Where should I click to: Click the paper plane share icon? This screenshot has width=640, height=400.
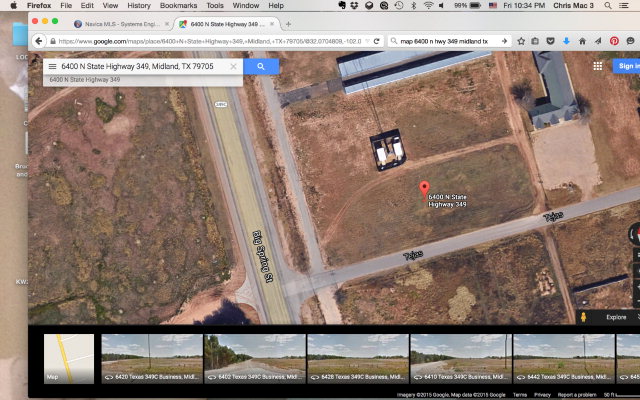coord(598,41)
